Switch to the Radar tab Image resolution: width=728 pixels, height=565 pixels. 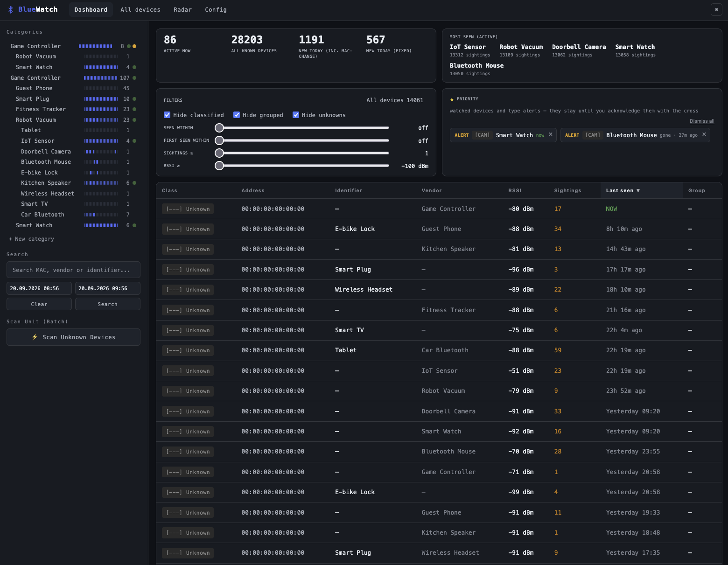(183, 9)
